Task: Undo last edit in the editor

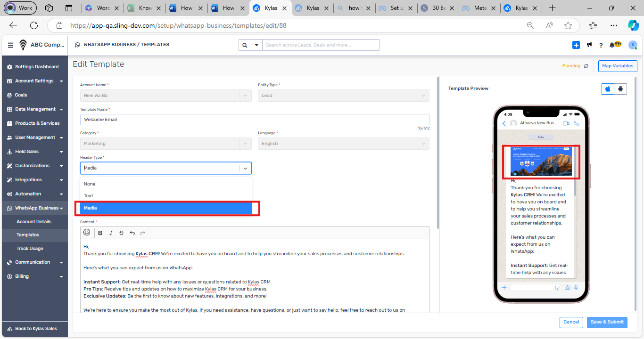Action: click(x=132, y=233)
